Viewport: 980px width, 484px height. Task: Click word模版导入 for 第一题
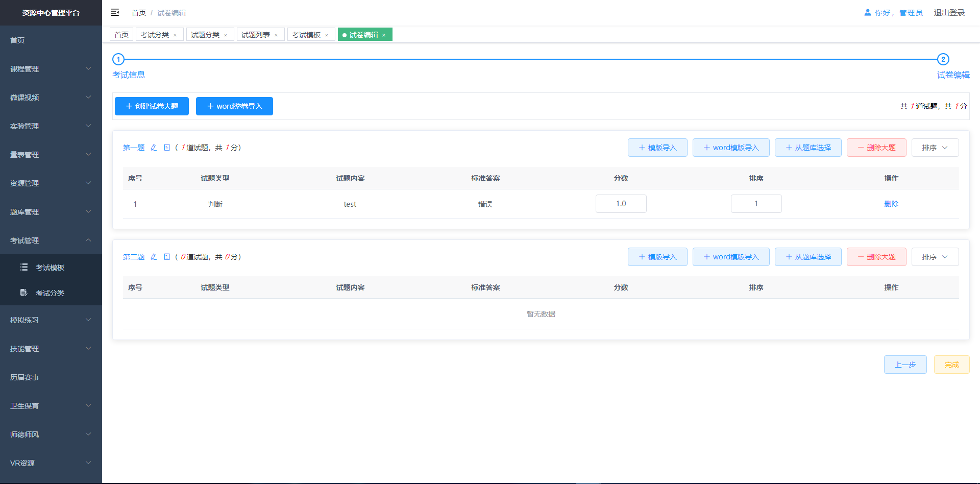tap(731, 148)
